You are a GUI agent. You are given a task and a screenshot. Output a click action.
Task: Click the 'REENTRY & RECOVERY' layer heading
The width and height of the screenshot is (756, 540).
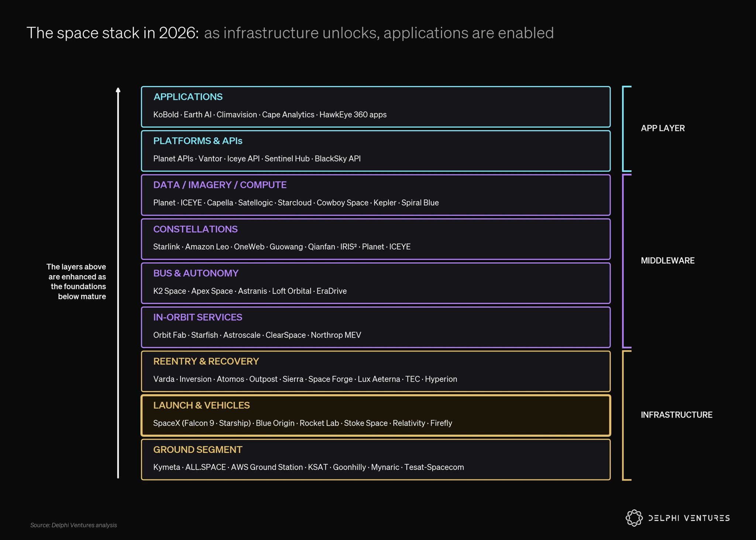coord(206,361)
